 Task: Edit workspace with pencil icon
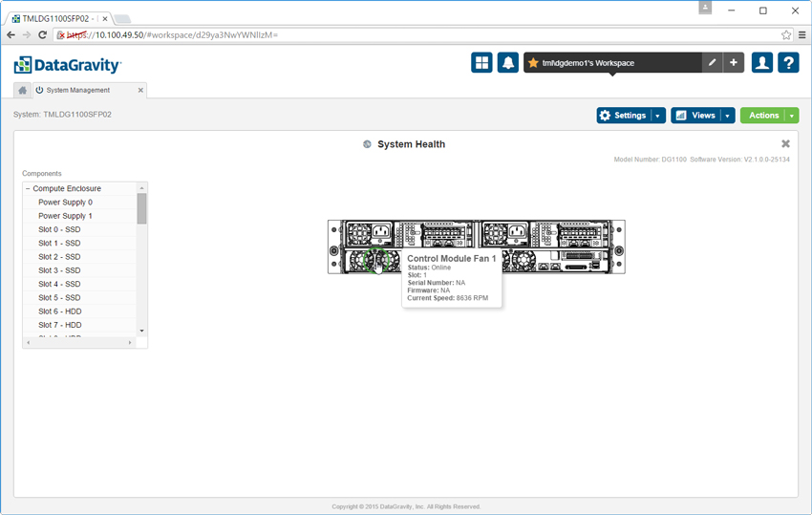pyautogui.click(x=712, y=63)
